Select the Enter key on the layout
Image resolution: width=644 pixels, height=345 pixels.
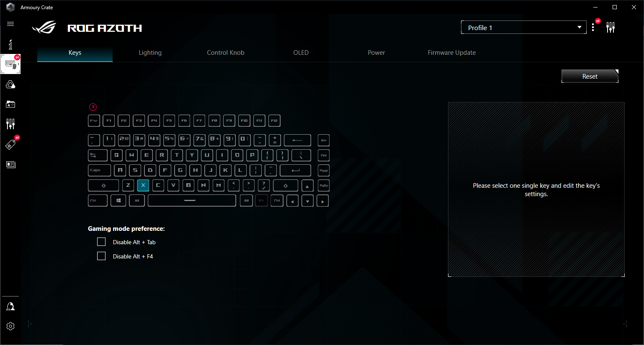295,170
